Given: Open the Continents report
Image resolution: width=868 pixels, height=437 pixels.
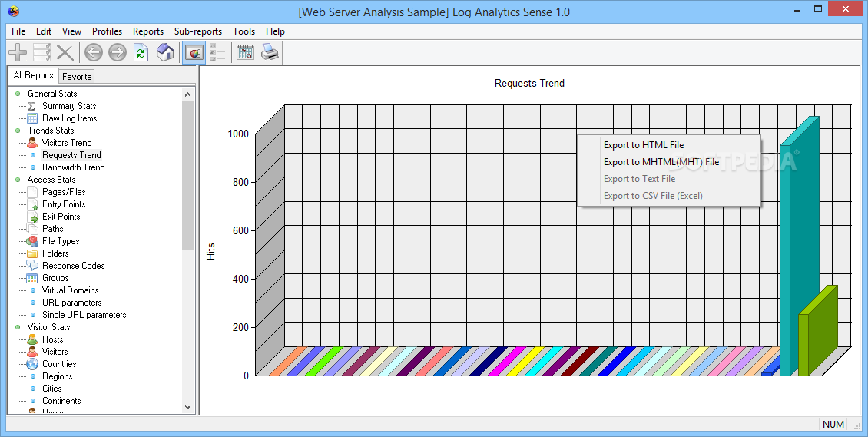Looking at the screenshot, I should coord(61,401).
